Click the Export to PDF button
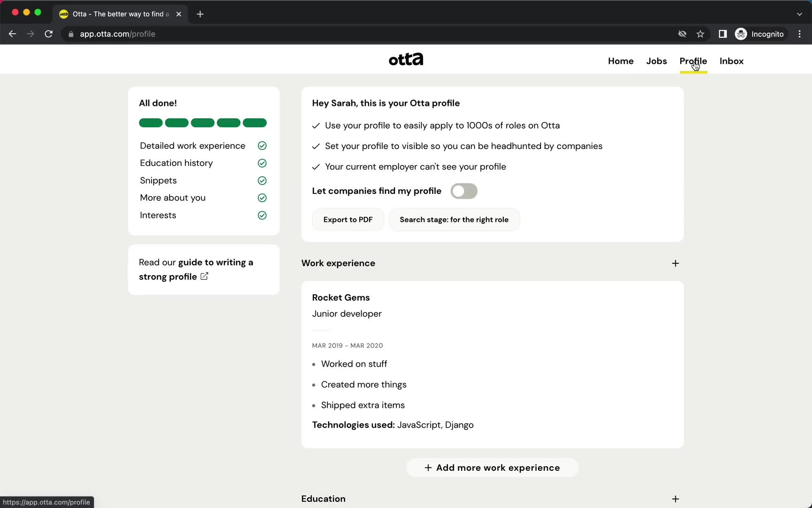This screenshot has height=508, width=812. click(x=348, y=219)
